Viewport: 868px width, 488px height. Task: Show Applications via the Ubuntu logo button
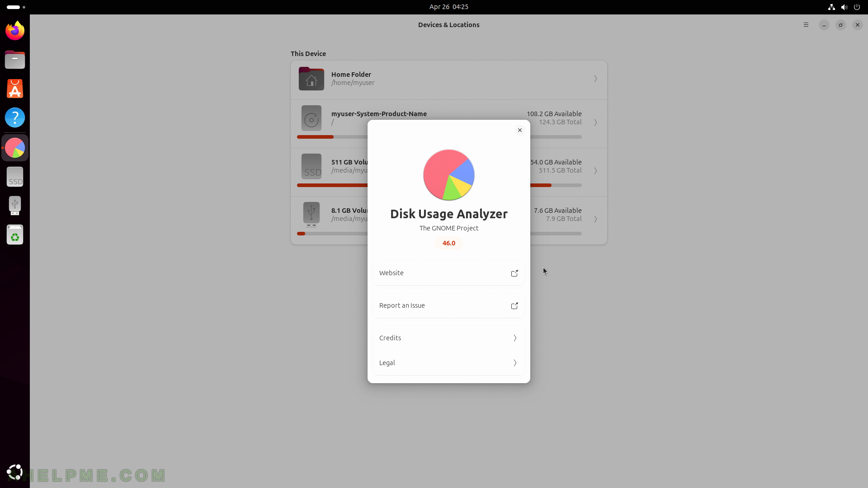click(x=15, y=472)
